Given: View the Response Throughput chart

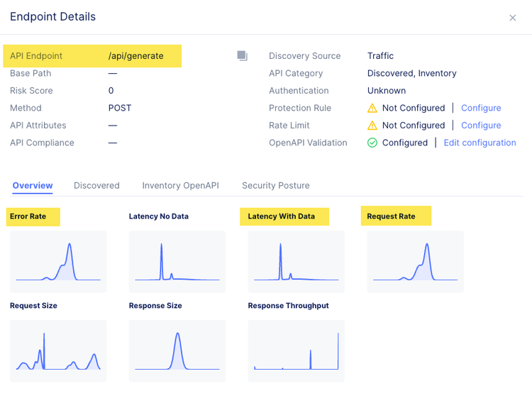Looking at the screenshot, I should (x=297, y=350).
